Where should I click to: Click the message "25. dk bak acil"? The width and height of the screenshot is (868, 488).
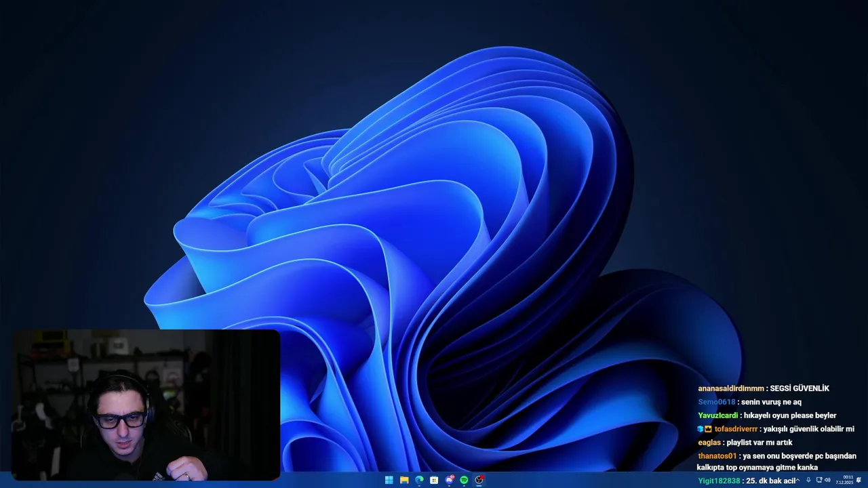coord(770,481)
